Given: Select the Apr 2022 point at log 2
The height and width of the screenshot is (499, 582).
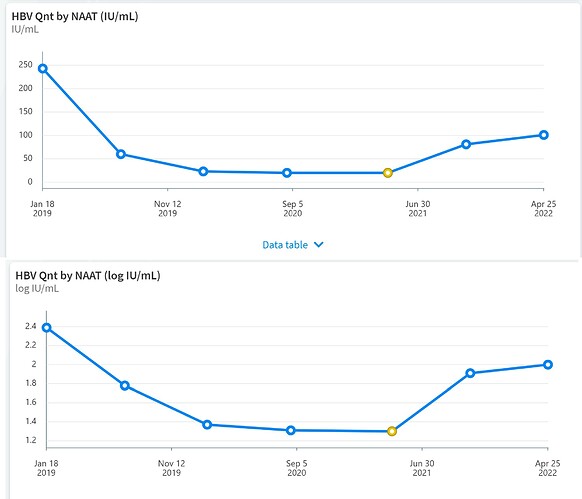Looking at the screenshot, I should point(548,365).
